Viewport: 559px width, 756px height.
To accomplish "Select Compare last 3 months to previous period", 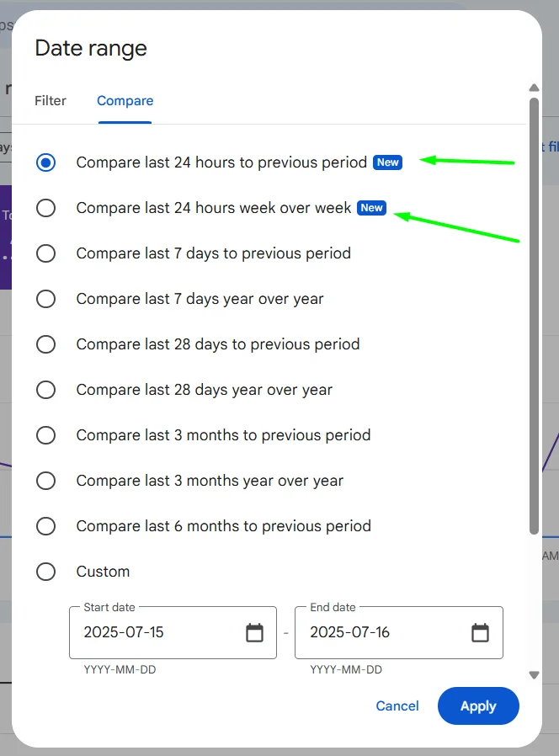I will [x=45, y=435].
